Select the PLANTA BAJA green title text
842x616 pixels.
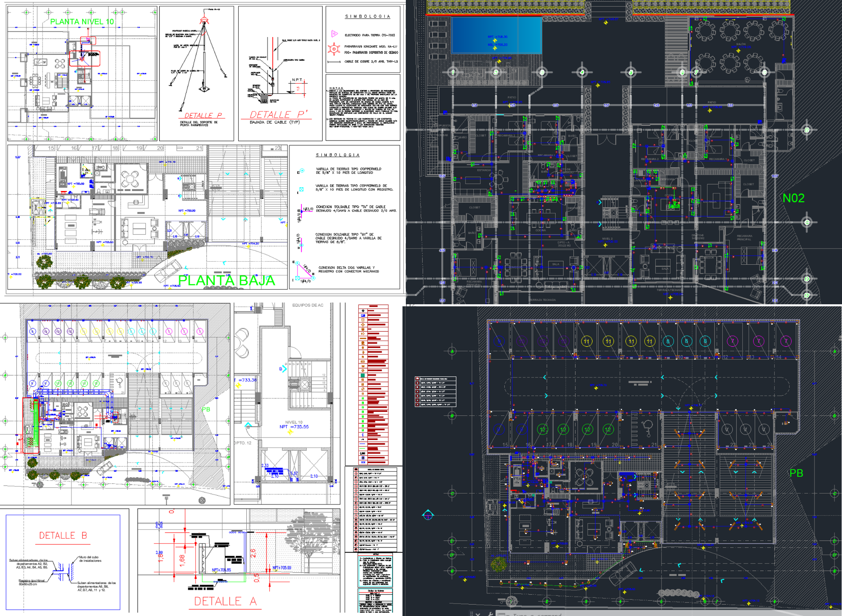(x=226, y=281)
